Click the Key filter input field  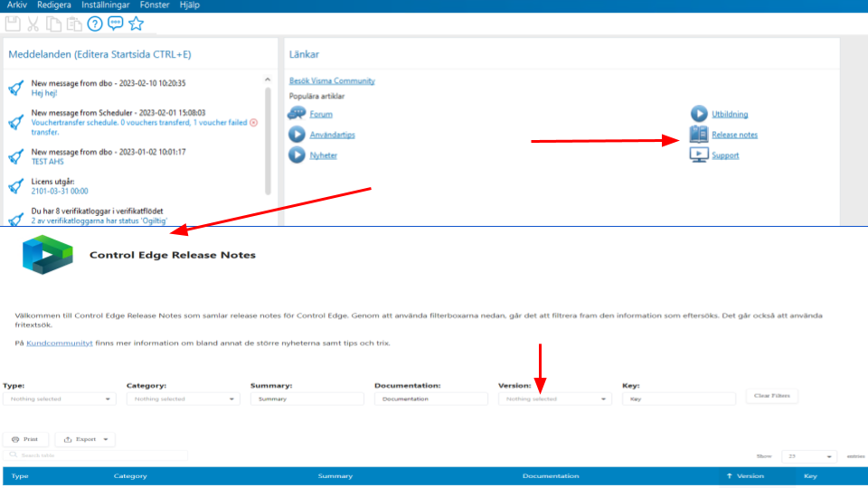click(x=679, y=399)
